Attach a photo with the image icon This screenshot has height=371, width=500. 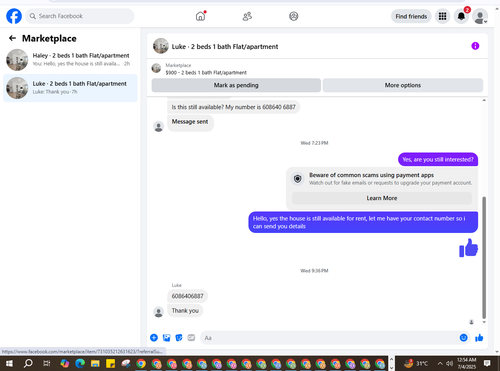[x=166, y=338]
